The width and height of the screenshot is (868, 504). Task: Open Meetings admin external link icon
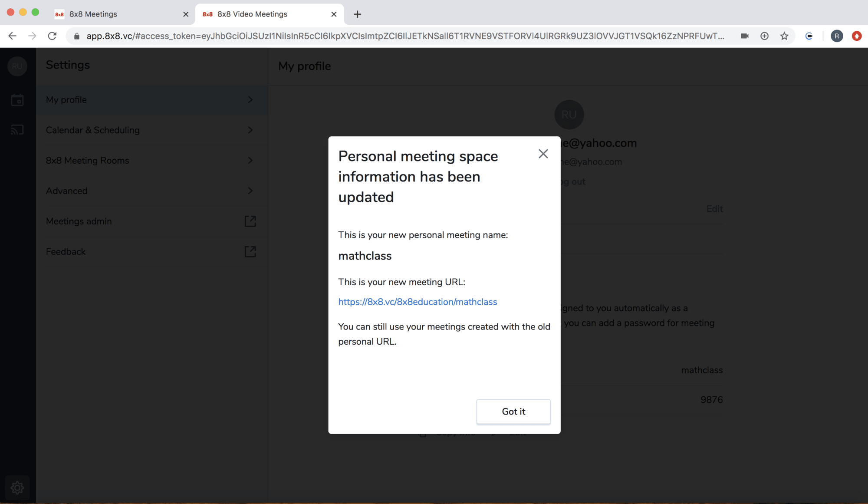(250, 221)
